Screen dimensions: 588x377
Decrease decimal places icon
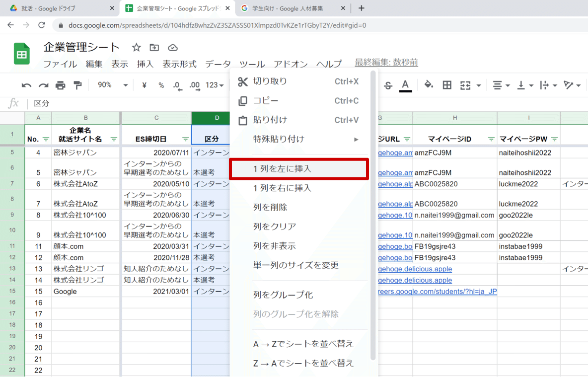(x=177, y=86)
